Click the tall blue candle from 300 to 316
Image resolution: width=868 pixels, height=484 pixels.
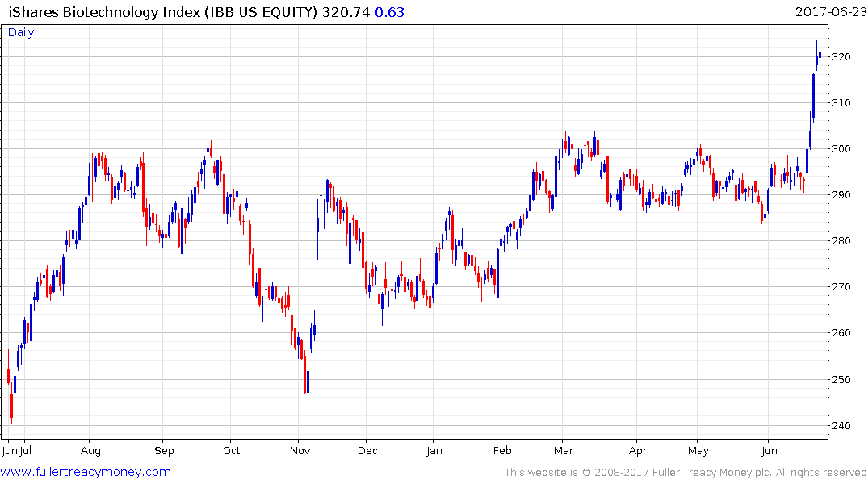[x=813, y=98]
